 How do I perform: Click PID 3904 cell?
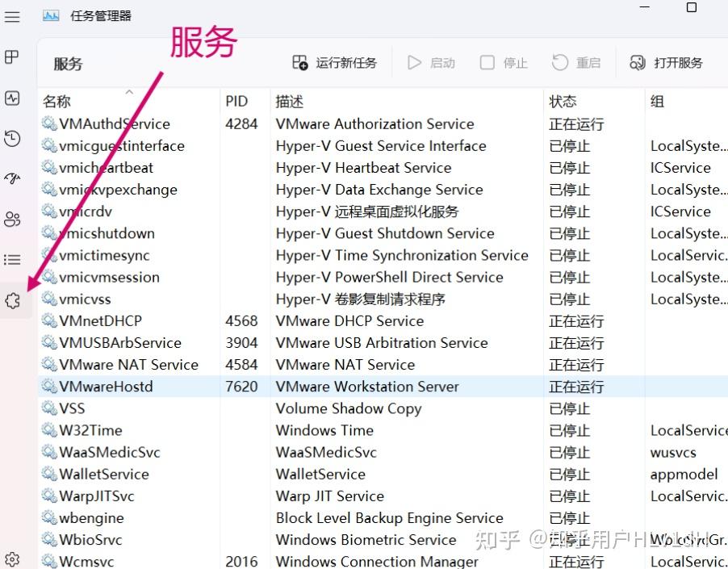pyautogui.click(x=241, y=342)
